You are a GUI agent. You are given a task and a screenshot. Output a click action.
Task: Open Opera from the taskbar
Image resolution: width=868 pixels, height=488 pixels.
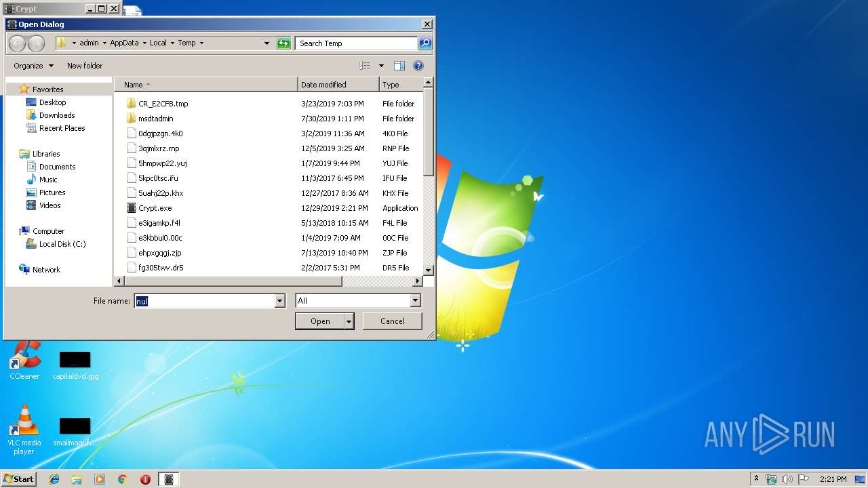point(145,479)
